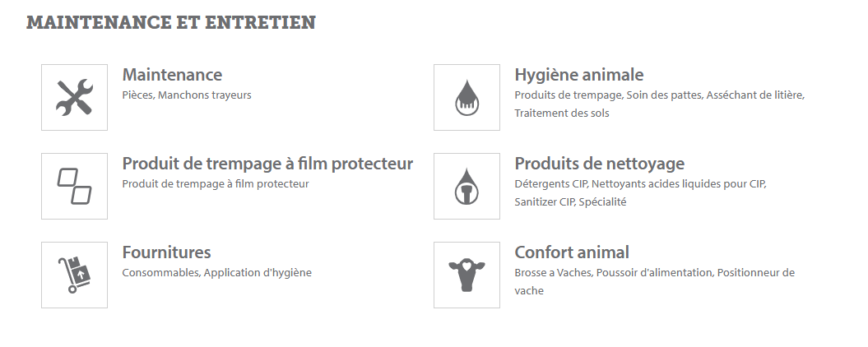Open the Maintenance heading link
This screenshot has height=347, width=868.
click(x=172, y=75)
